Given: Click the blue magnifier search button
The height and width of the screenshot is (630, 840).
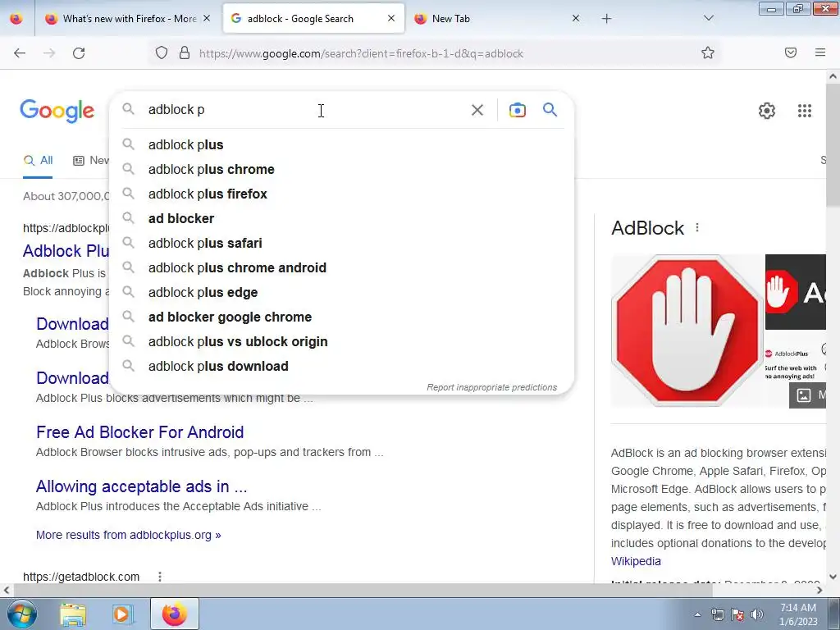Looking at the screenshot, I should pos(550,110).
